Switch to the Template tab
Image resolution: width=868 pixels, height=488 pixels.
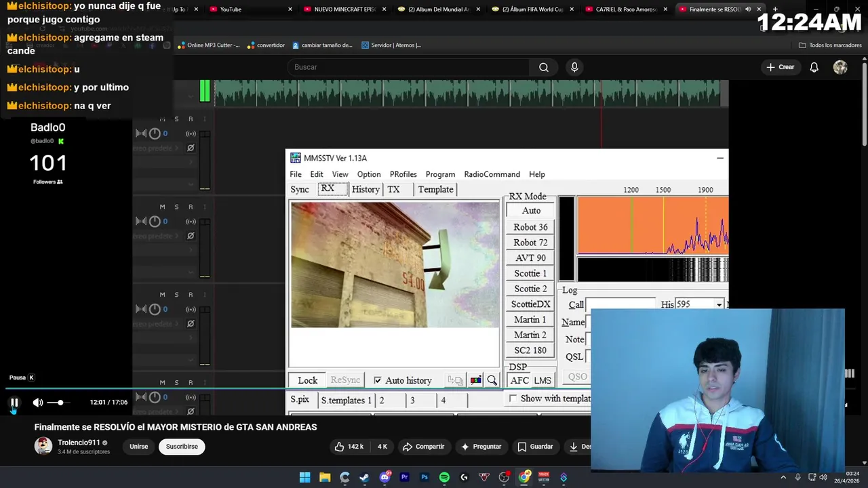point(435,190)
